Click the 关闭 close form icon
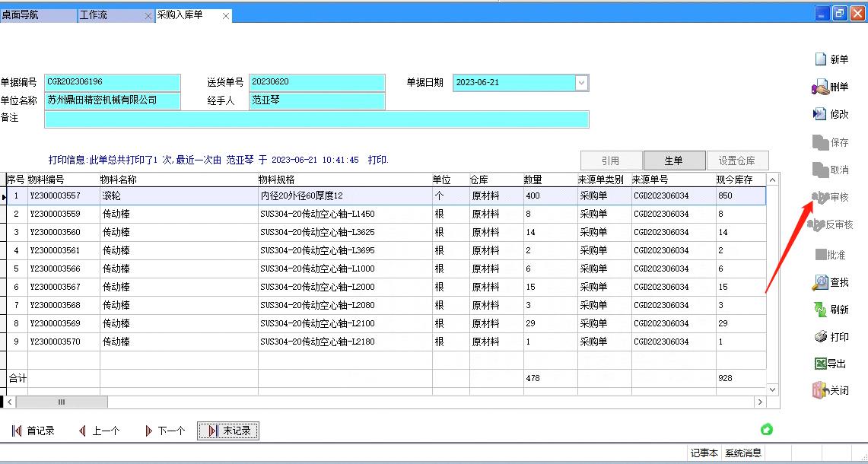This screenshot has width=868, height=464. (x=820, y=390)
